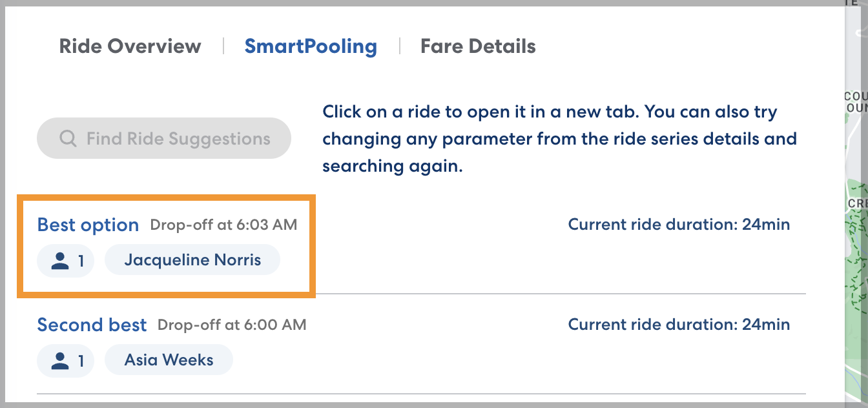The width and height of the screenshot is (868, 408).
Task: Click the ride duration 24min for Second best
Action: (x=678, y=325)
